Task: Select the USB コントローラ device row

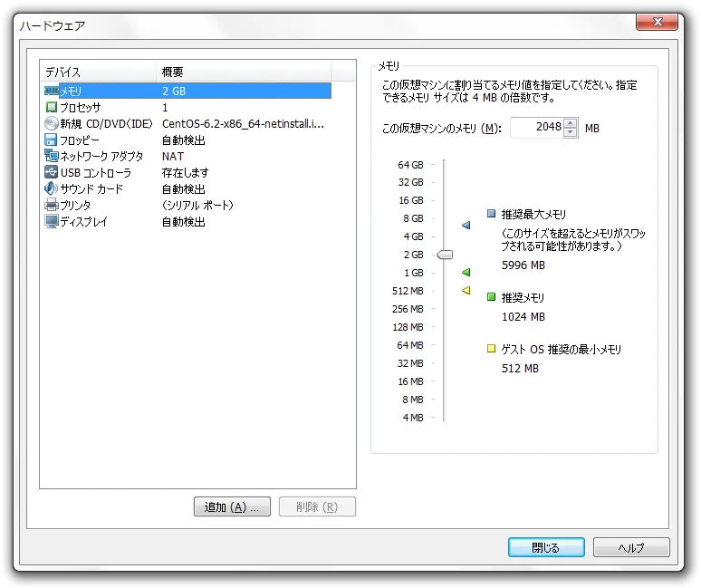Action: [187, 173]
